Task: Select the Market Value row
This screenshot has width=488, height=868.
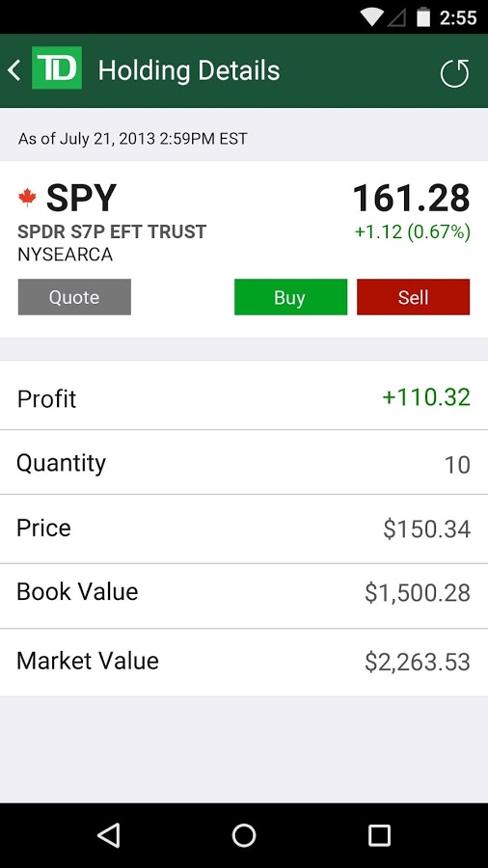Action: 244,662
